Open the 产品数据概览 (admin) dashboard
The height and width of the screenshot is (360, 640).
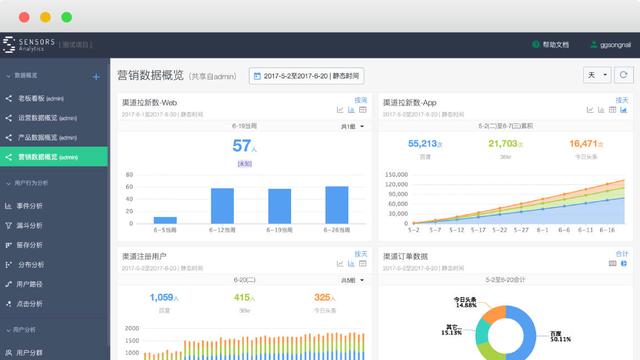point(47,138)
